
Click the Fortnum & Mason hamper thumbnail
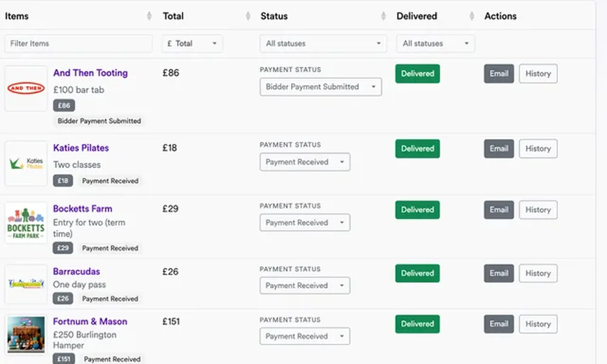(26, 335)
